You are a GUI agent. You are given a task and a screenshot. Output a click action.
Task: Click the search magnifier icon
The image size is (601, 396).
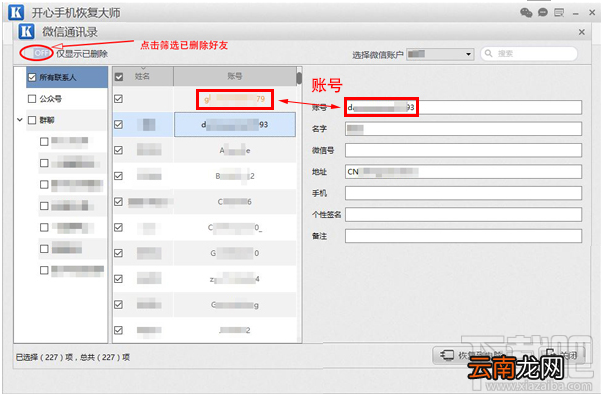[x=488, y=53]
